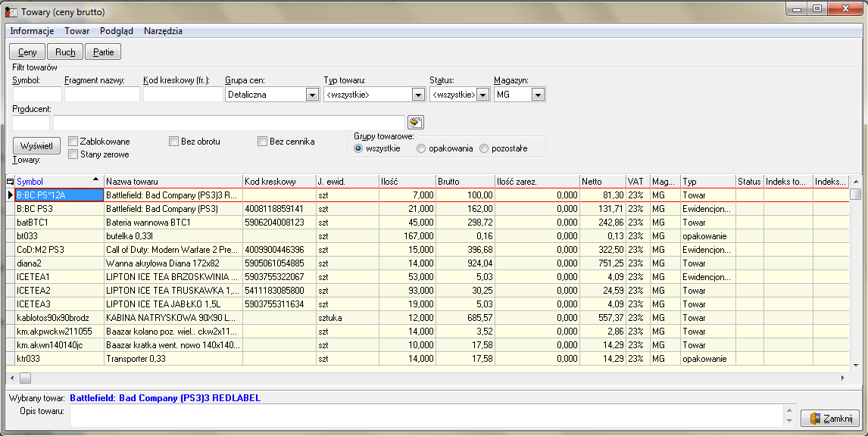868x436 pixels.
Task: Click the grid selector icon in table header corner
Action: pos(10,182)
